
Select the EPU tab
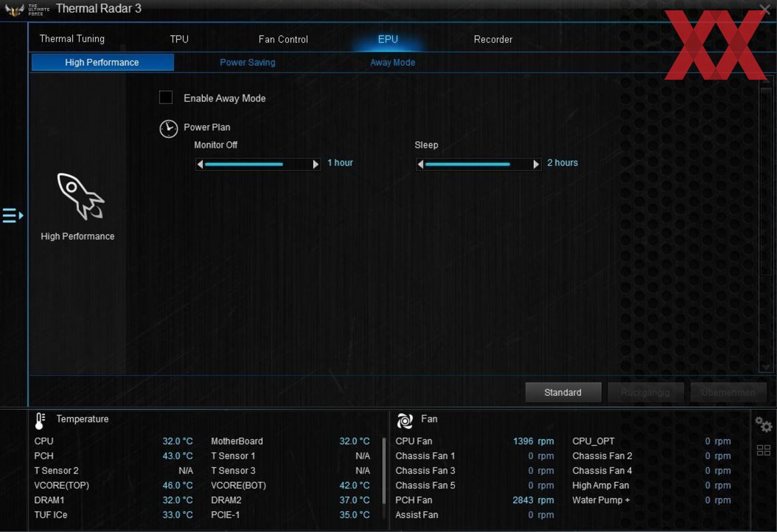388,39
